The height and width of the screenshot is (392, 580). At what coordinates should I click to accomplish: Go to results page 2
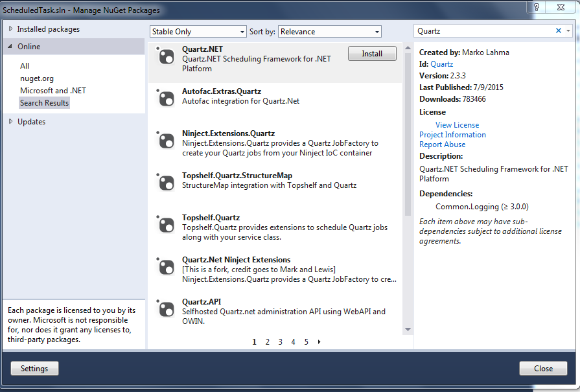pos(268,342)
